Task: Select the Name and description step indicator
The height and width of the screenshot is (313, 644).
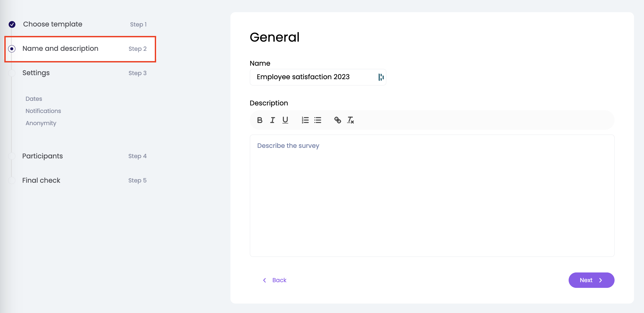Action: pyautogui.click(x=12, y=49)
